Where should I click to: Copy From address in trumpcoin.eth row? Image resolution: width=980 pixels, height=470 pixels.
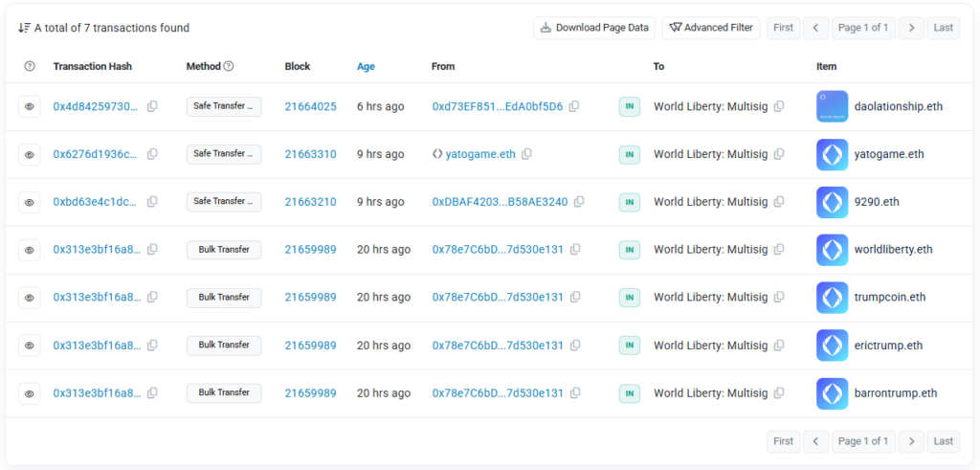point(575,297)
